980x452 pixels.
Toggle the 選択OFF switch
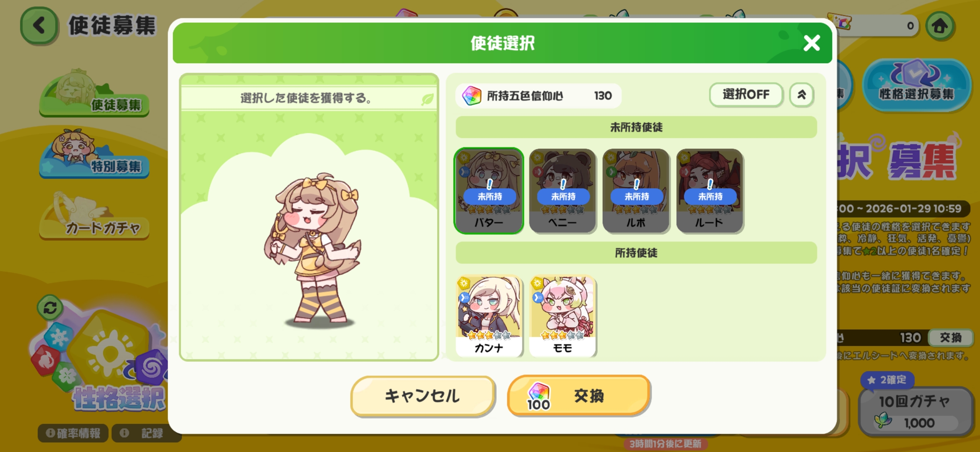click(x=746, y=95)
